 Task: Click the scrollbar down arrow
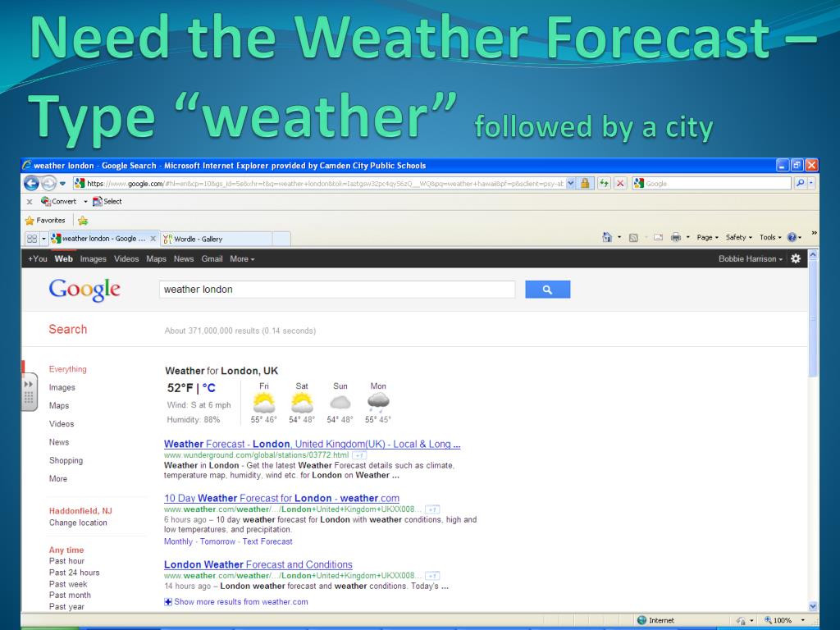(x=813, y=606)
